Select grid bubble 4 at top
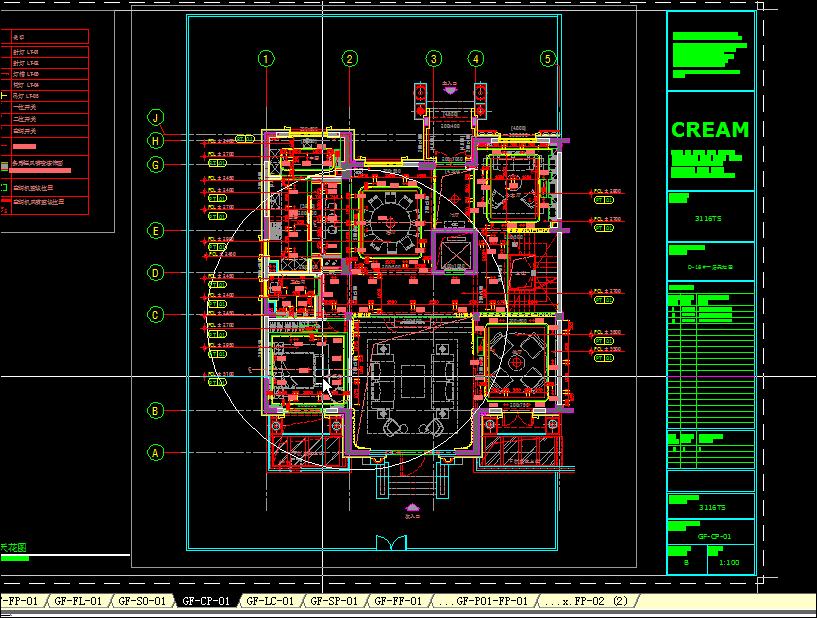 coord(476,59)
